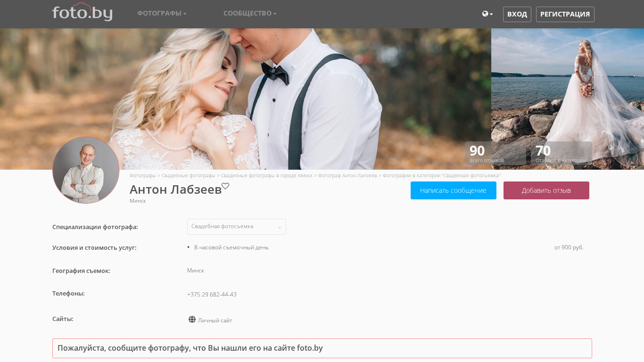Viewport: 644px width, 362px height.
Task: Click the Фотографы breadcrumb link
Action: pyautogui.click(x=142, y=176)
